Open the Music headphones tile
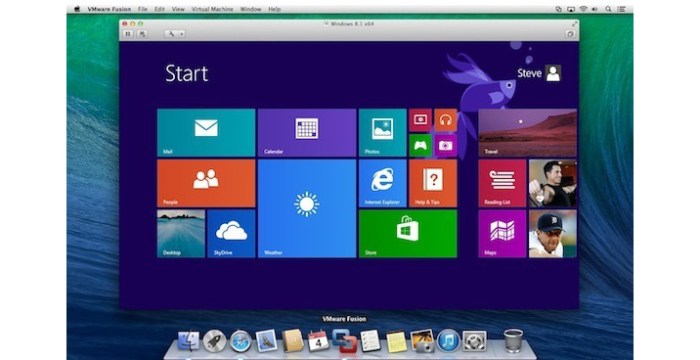700x360 pixels. coord(446,120)
